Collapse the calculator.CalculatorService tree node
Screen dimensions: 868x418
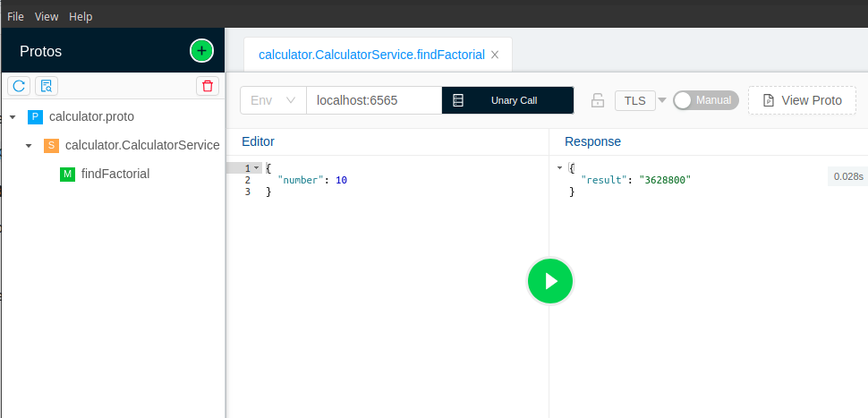point(29,145)
